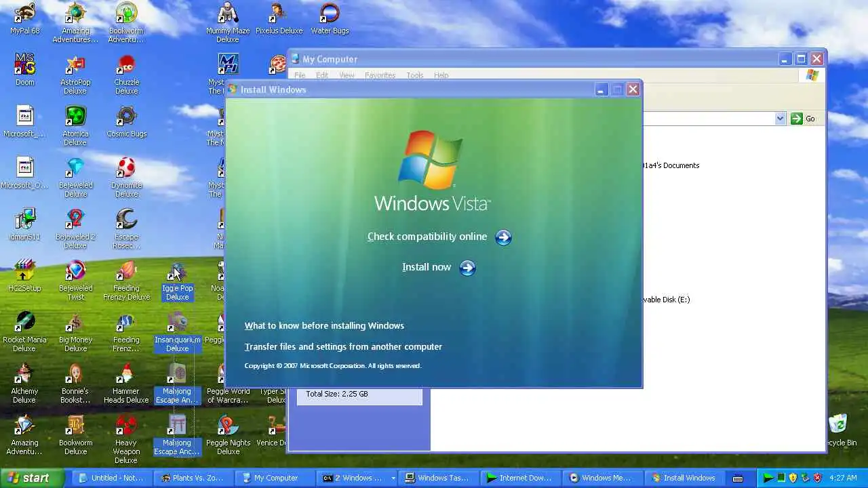This screenshot has width=868, height=488.
Task: Select the Mummy Maze Deluxe desktop icon
Action: coord(228,23)
